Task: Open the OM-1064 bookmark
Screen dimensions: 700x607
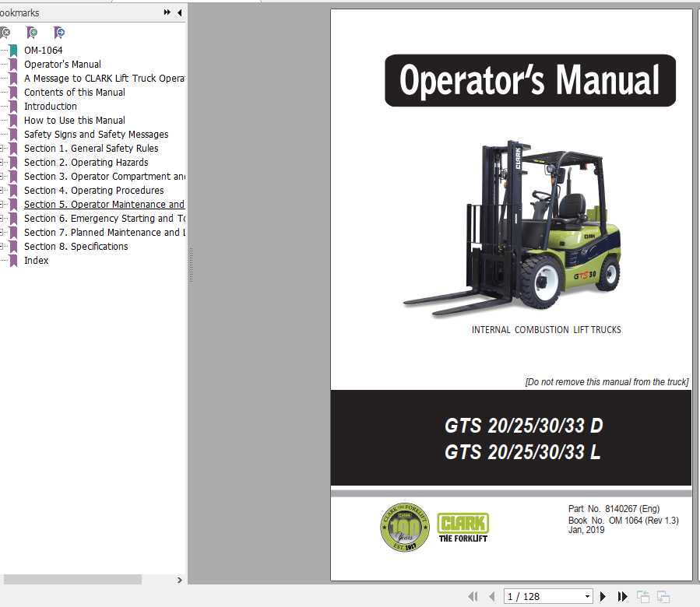Action: 44,51
